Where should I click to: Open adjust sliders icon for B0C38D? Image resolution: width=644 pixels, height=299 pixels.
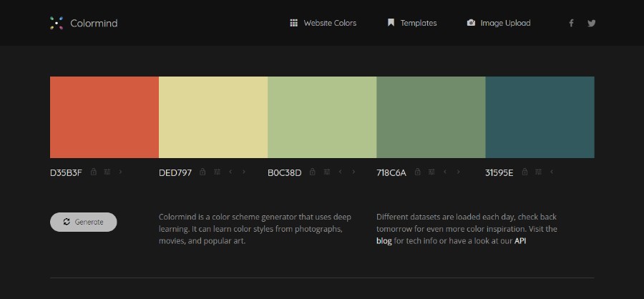click(x=326, y=172)
